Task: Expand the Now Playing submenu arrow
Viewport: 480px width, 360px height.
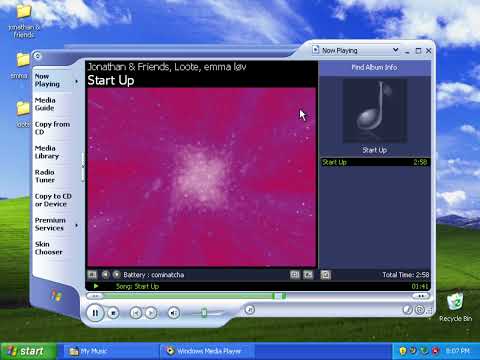Action: tap(77, 81)
